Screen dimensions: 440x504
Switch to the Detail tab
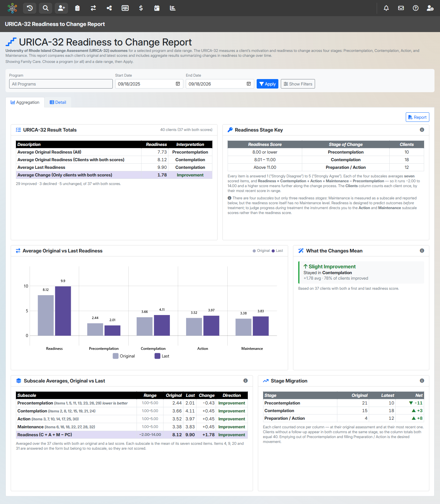[x=58, y=102]
